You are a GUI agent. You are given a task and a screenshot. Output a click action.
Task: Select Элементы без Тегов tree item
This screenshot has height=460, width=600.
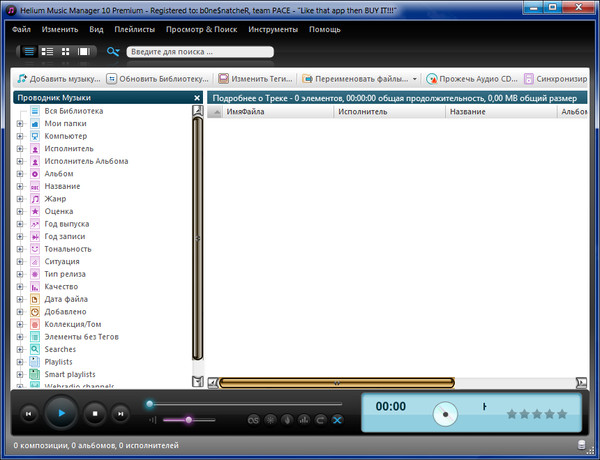tap(82, 337)
